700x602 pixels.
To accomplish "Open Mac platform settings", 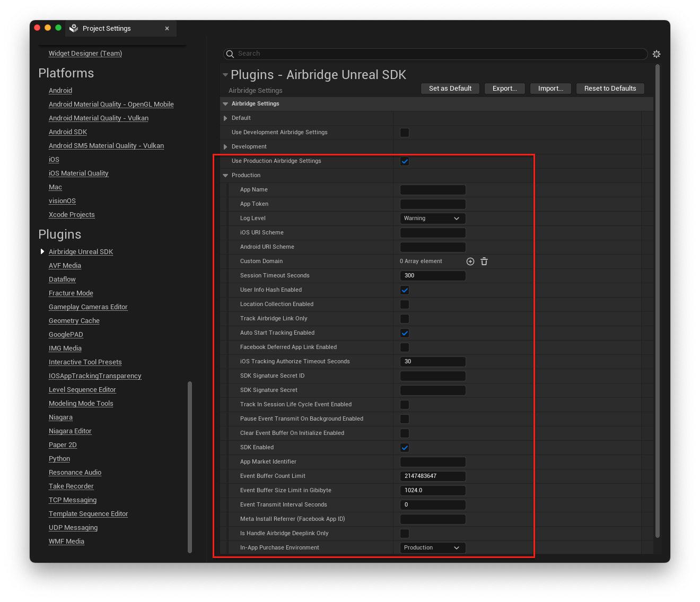I will pos(55,187).
